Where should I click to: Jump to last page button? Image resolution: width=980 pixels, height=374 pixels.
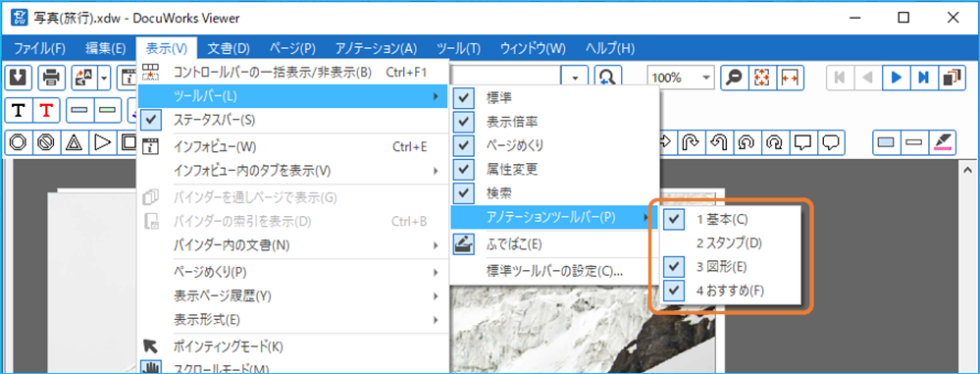(924, 78)
